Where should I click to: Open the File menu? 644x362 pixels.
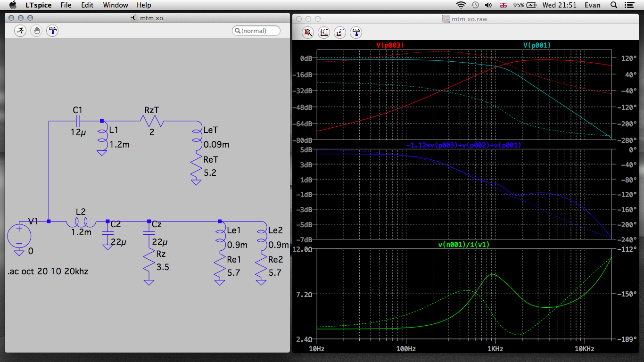[x=66, y=5]
